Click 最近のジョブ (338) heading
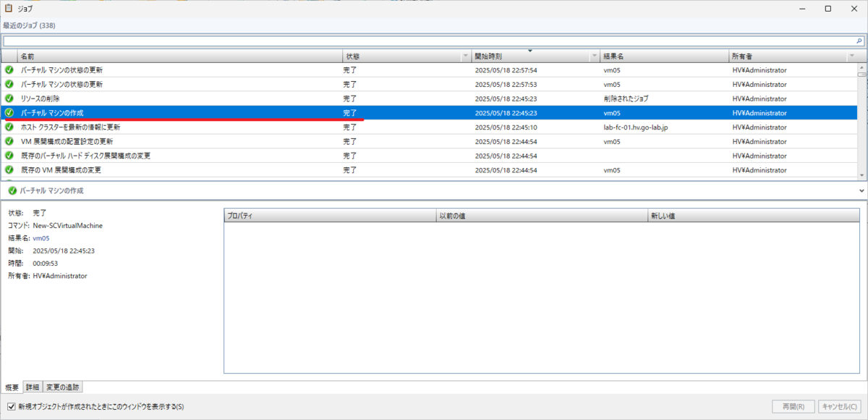868x420 pixels. tap(29, 25)
